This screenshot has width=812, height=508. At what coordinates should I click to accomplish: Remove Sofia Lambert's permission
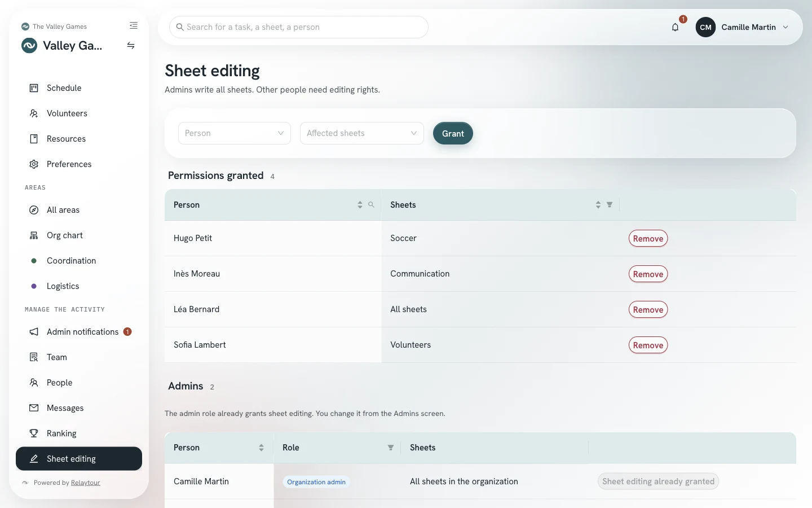tap(648, 345)
